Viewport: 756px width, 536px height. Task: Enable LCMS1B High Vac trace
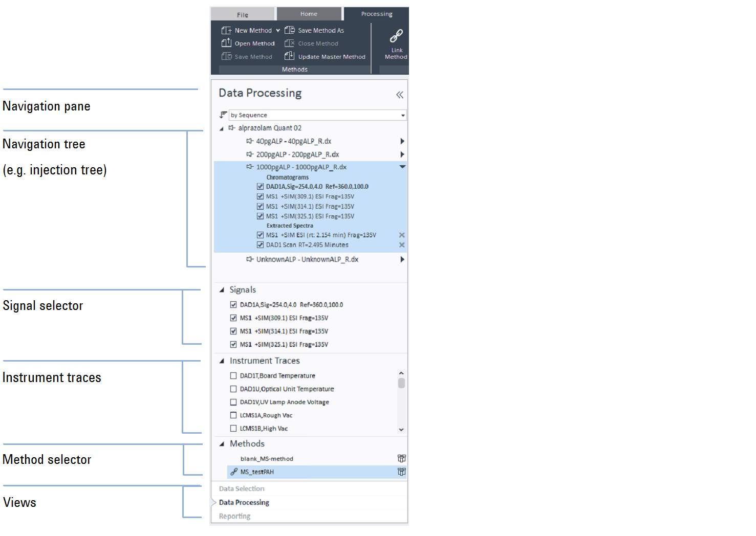click(x=233, y=429)
